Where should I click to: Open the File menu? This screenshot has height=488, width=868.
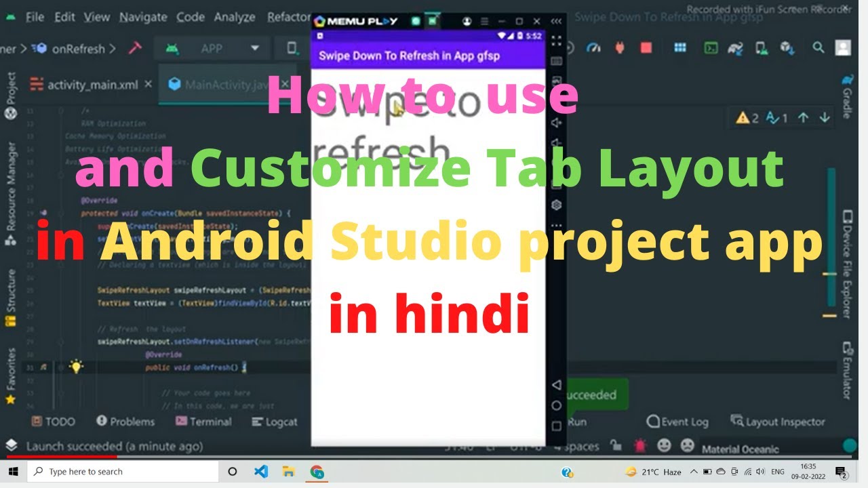35,17
